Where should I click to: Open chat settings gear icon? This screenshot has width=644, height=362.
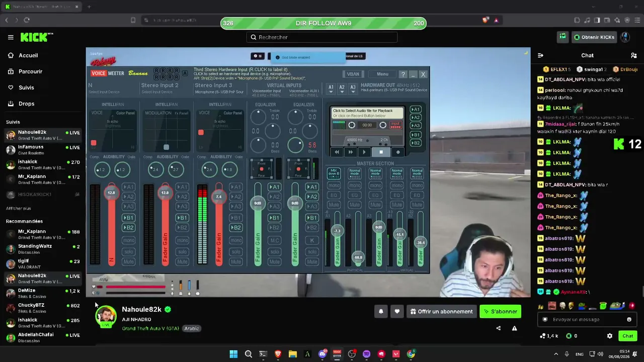pos(610,336)
